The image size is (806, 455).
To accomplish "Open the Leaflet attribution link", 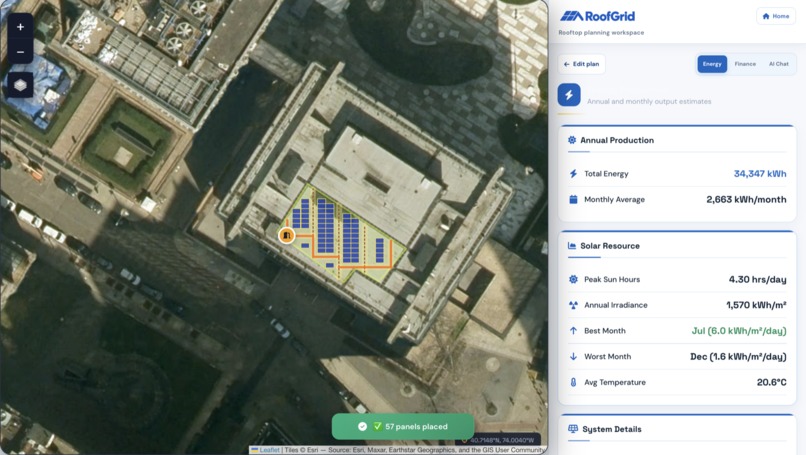I will click(269, 450).
